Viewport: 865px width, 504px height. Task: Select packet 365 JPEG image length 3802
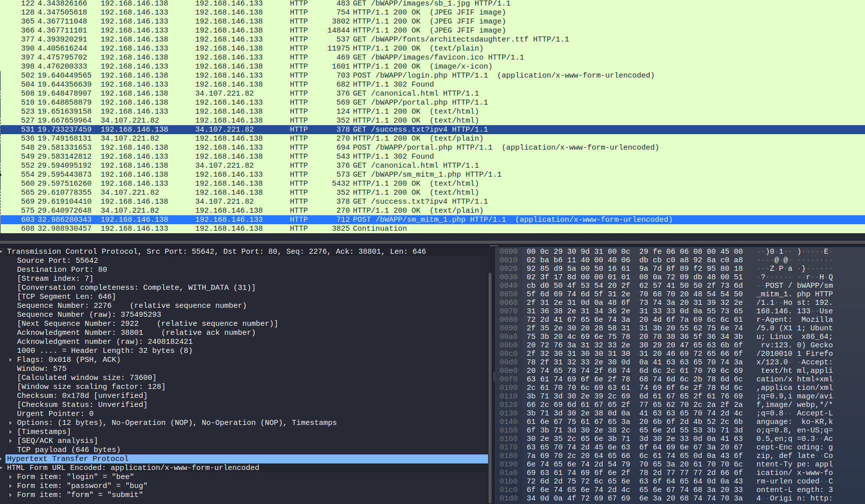pyautogui.click(x=432, y=21)
